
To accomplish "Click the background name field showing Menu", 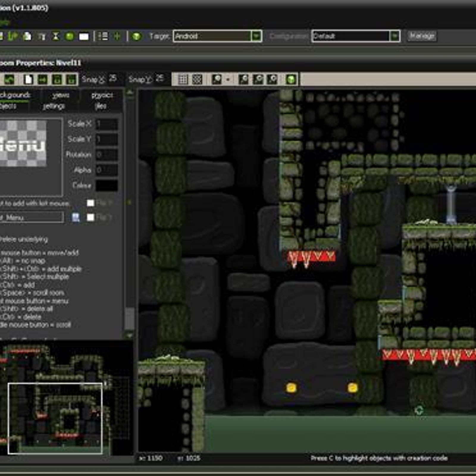I will 32,217.
